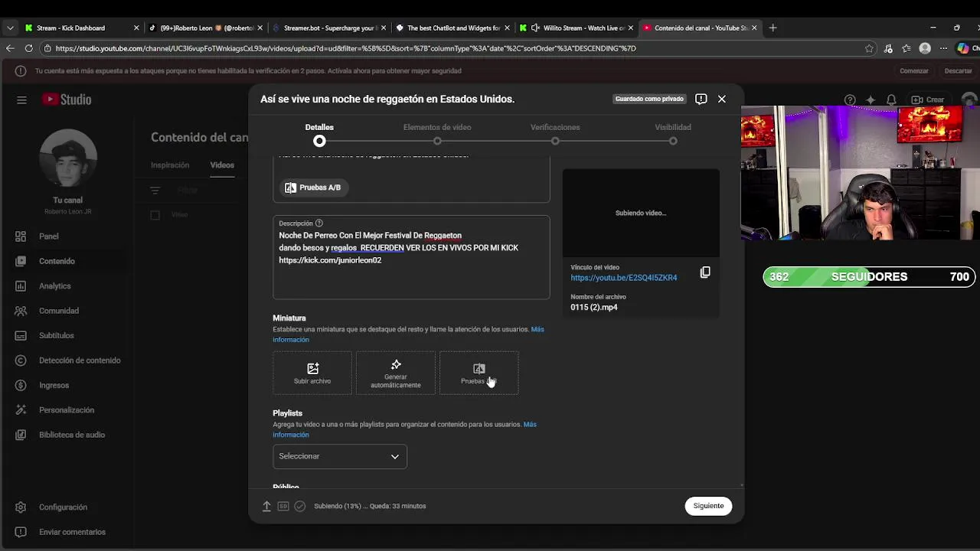Click the browser back arrow
Image resolution: width=980 pixels, height=551 pixels.
pos(10,48)
